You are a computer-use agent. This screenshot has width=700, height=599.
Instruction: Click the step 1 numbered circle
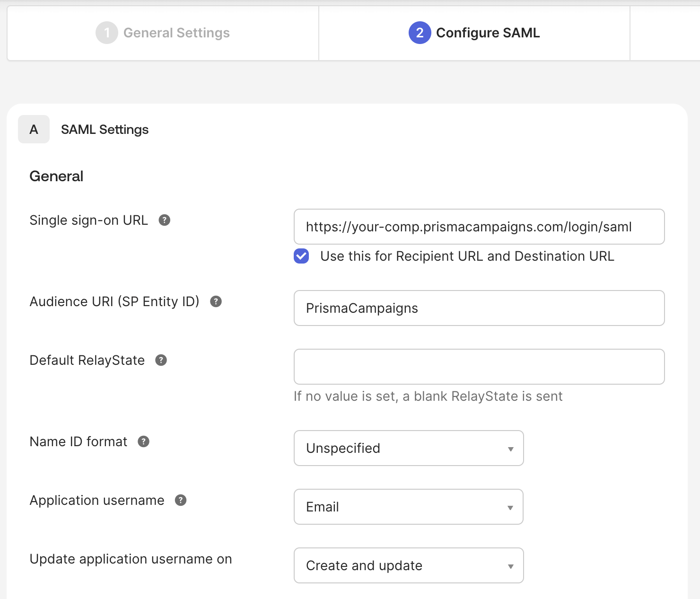[106, 33]
